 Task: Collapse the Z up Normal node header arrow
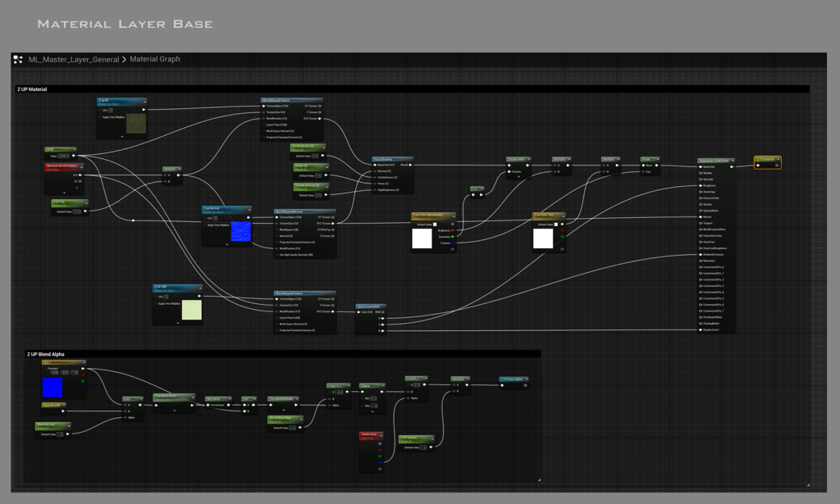point(249,209)
